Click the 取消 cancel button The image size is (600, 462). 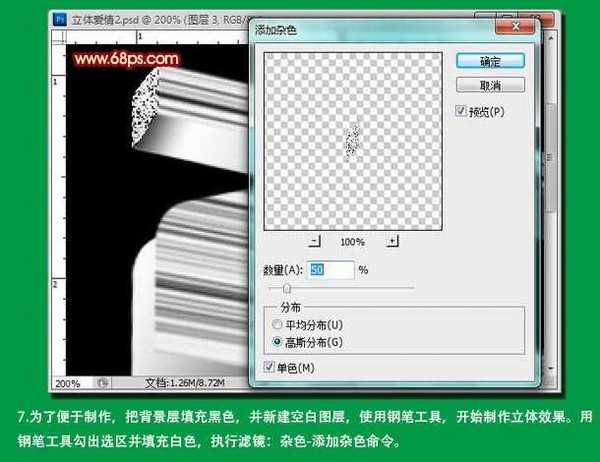click(x=490, y=85)
